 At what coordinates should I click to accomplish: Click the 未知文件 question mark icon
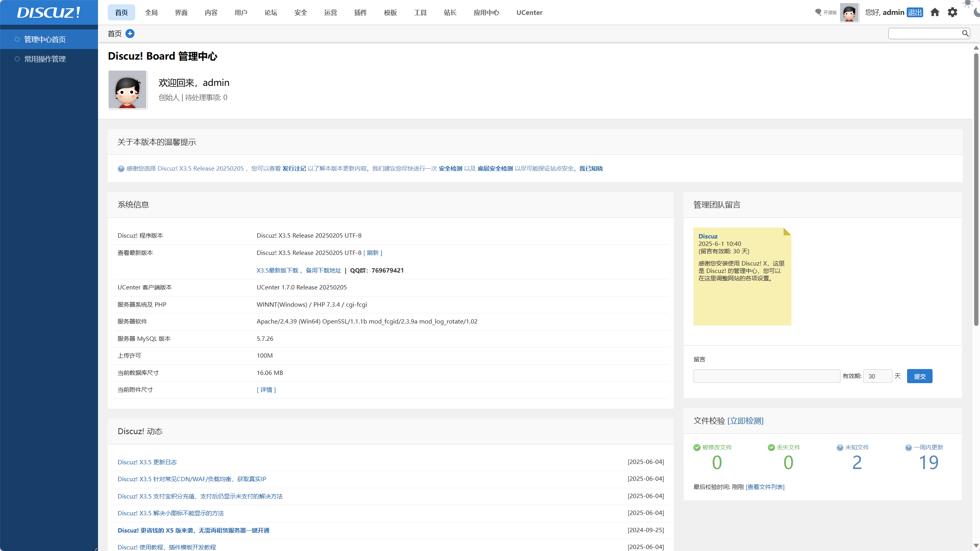(x=840, y=447)
